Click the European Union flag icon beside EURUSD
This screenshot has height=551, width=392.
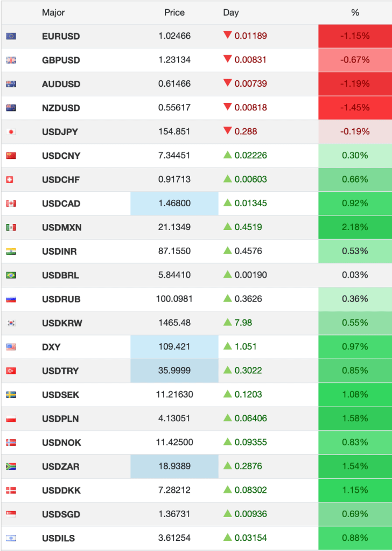[11, 36]
